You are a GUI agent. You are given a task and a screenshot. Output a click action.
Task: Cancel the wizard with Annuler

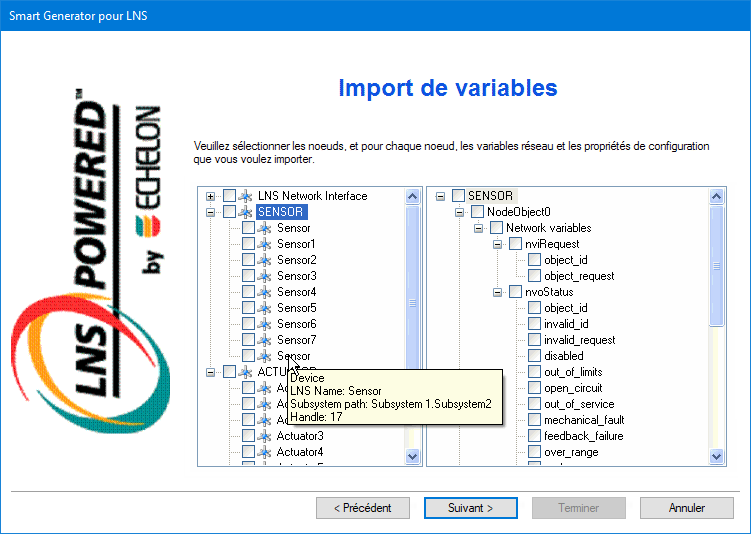(x=686, y=508)
